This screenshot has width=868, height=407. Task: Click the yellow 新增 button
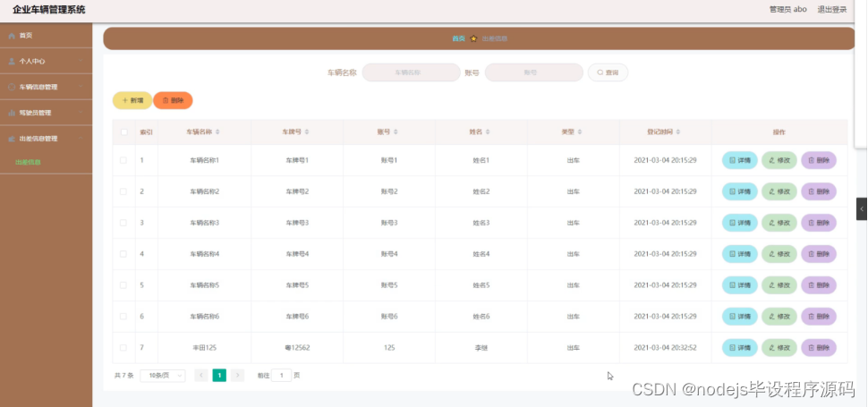pos(132,101)
